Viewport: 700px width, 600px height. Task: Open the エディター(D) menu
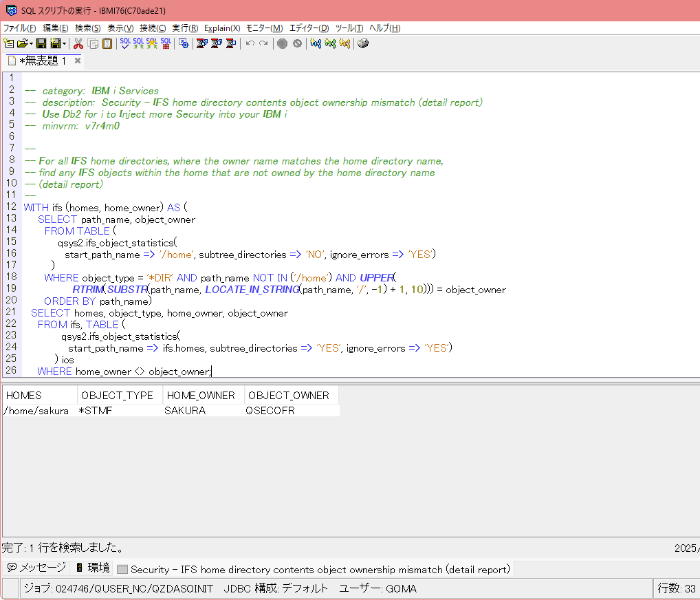point(309,28)
